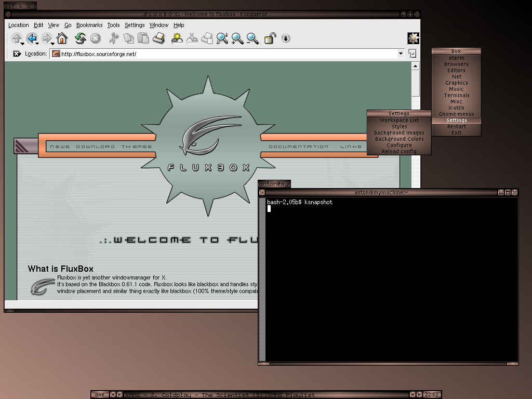Click the Find text magnifier icon
The image size is (532, 399).
[222, 38]
